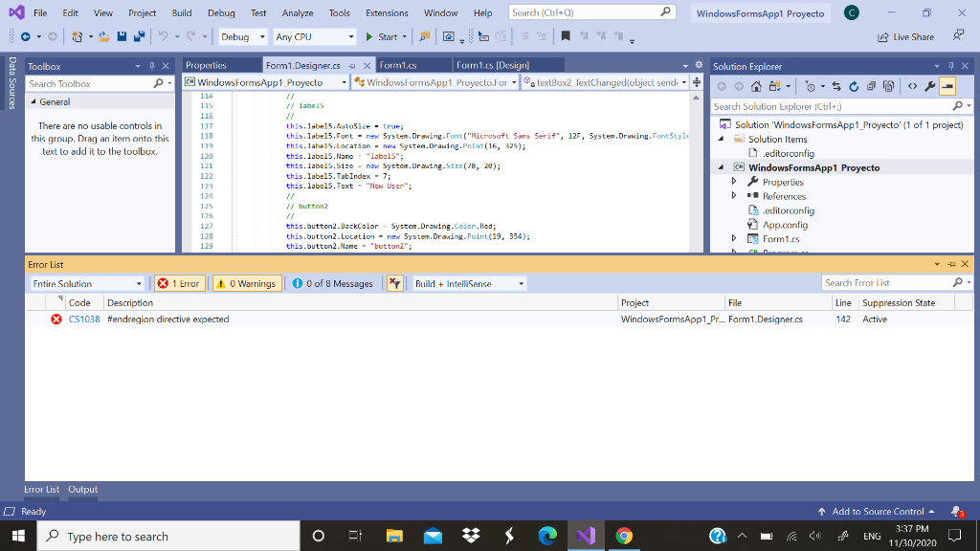Open pending changes filter in Solution Explorer

[810, 86]
